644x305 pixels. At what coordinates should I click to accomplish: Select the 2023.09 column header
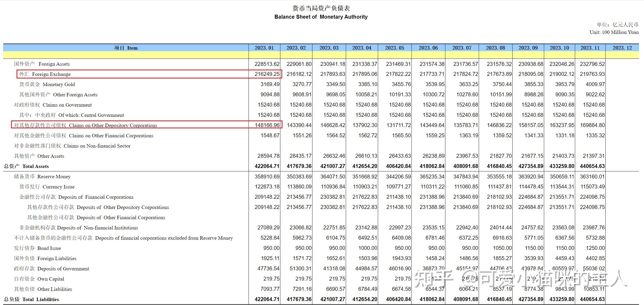[528, 48]
